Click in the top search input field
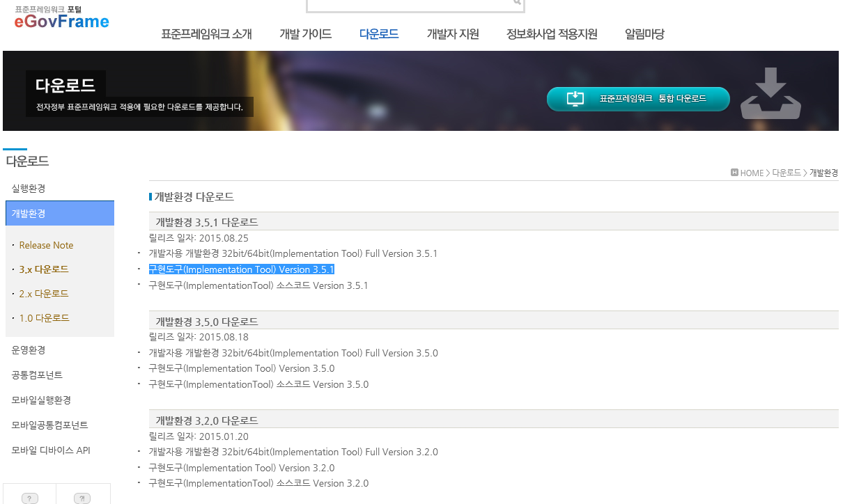852x504 pixels. pos(411,4)
